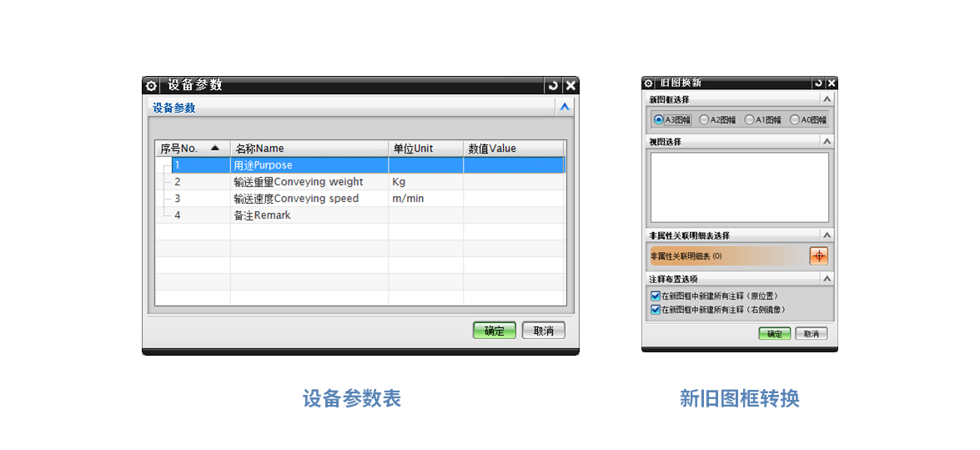Click the crosshair select-object icon
This screenshot has height=450, width=980.
[x=819, y=256]
